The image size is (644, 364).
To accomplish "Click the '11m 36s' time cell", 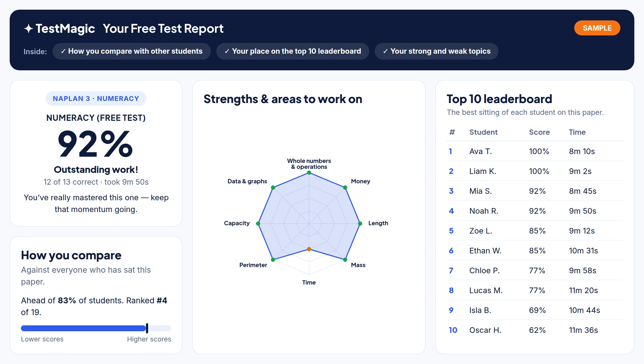I will click(583, 330).
